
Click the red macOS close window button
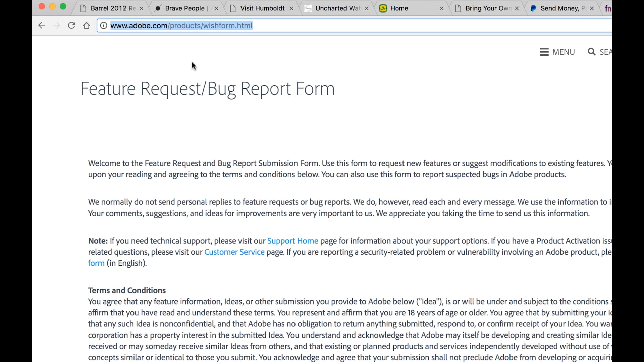click(x=42, y=6)
